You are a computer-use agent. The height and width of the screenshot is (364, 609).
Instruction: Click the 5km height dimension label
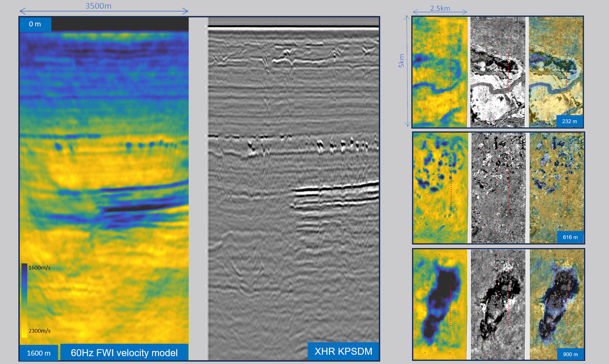point(402,61)
